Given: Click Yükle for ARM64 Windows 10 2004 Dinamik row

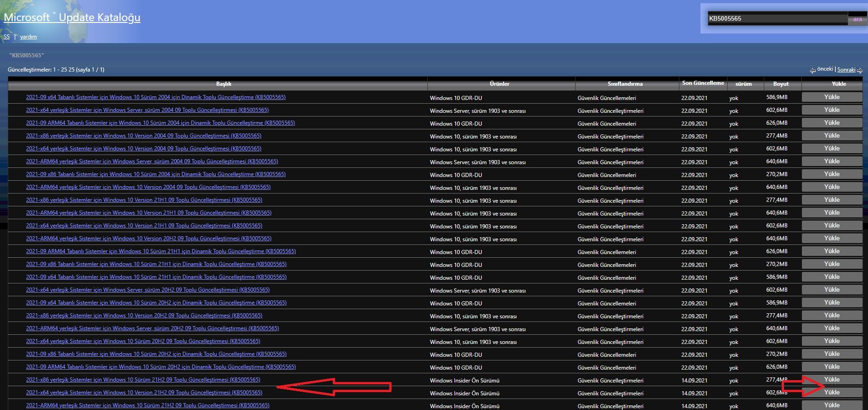Looking at the screenshot, I should tap(832, 123).
